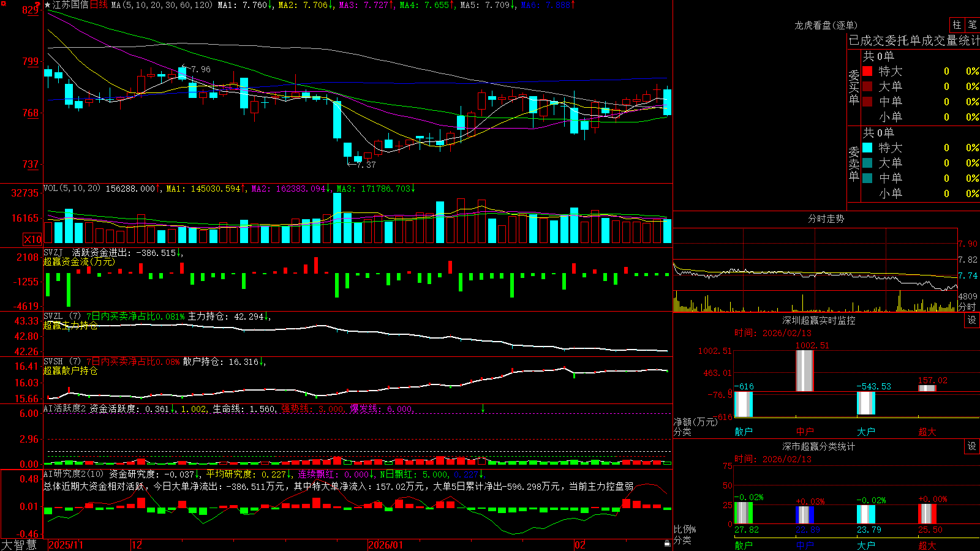Select 超大 category in 分类统计 chart
This screenshot has height=551, width=980.
927,545
